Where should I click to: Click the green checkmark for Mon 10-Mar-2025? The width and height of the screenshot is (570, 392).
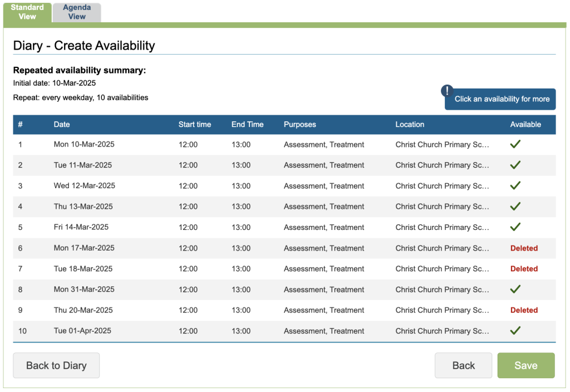[515, 144]
